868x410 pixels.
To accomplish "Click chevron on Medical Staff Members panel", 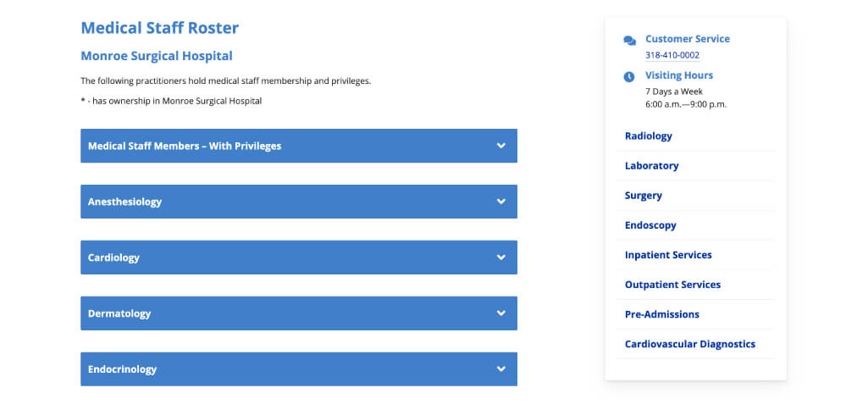I will pyautogui.click(x=501, y=146).
